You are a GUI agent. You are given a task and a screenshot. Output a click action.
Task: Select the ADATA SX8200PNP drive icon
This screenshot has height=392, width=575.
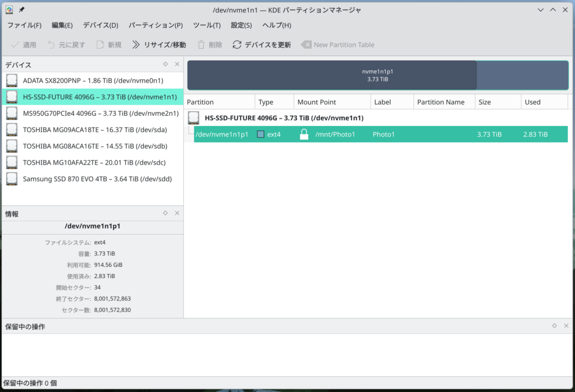[x=12, y=80]
